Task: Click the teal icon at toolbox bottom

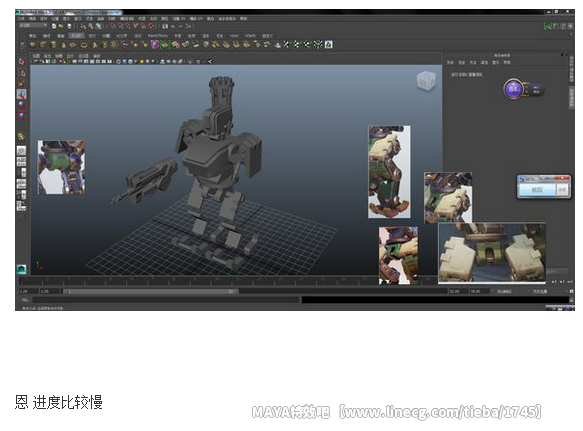Action: pos(21,269)
